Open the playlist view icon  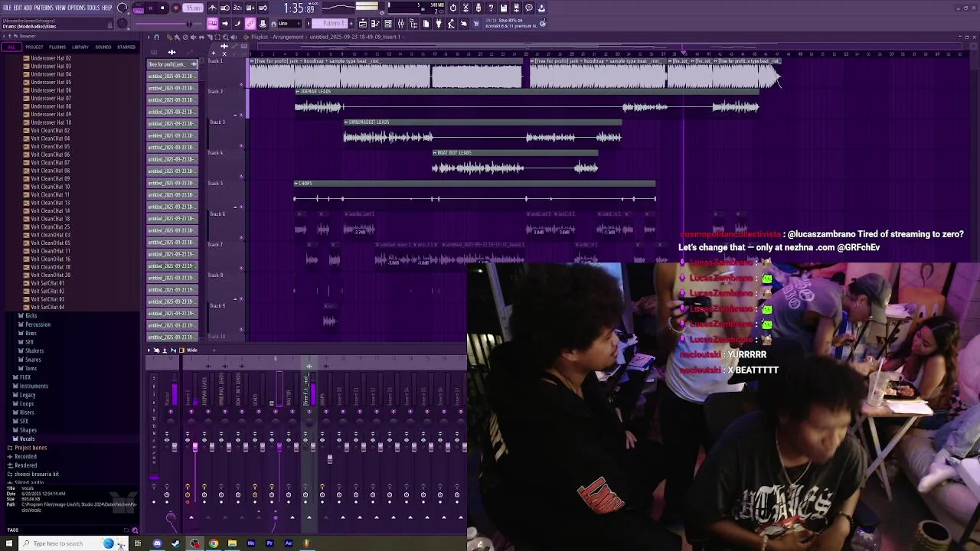[x=363, y=24]
